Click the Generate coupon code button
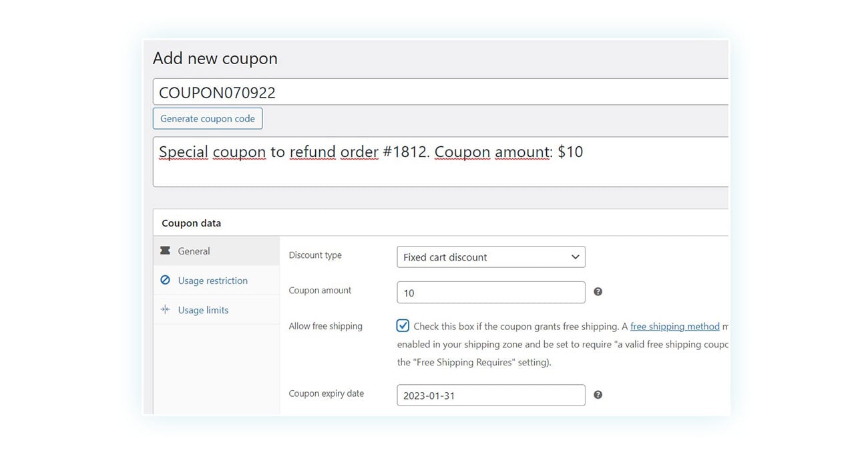This screenshot has width=868, height=465. [x=207, y=118]
